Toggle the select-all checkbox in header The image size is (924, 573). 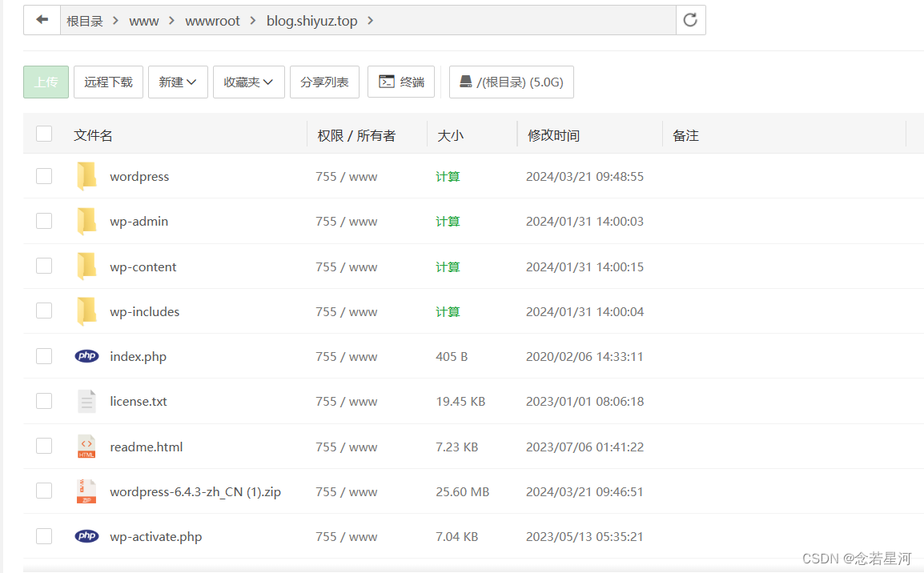point(44,134)
